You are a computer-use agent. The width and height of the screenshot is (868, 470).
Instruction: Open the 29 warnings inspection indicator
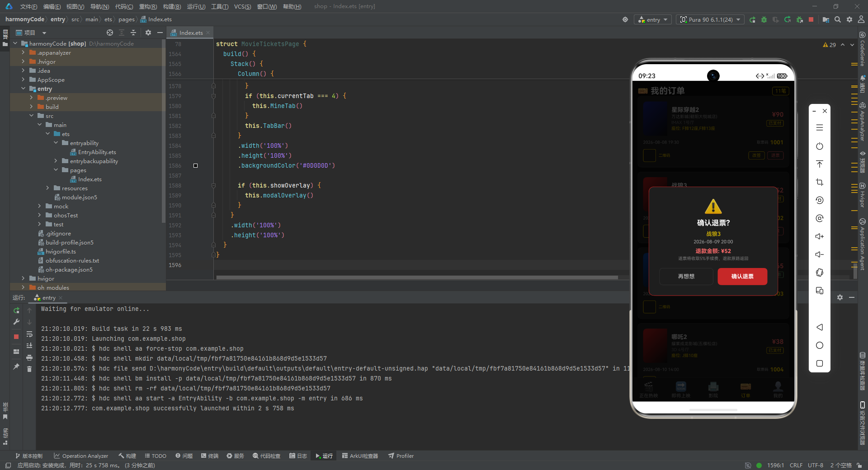coord(830,45)
